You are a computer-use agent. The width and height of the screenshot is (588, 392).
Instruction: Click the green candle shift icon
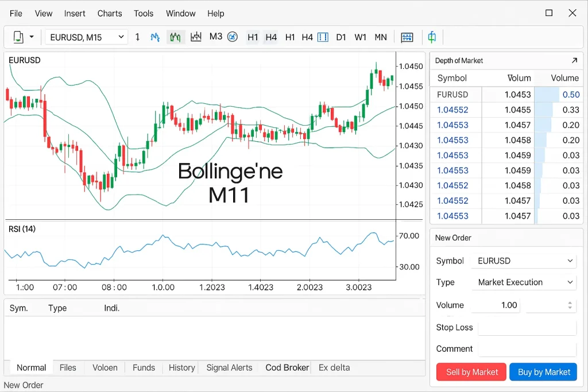(x=432, y=37)
